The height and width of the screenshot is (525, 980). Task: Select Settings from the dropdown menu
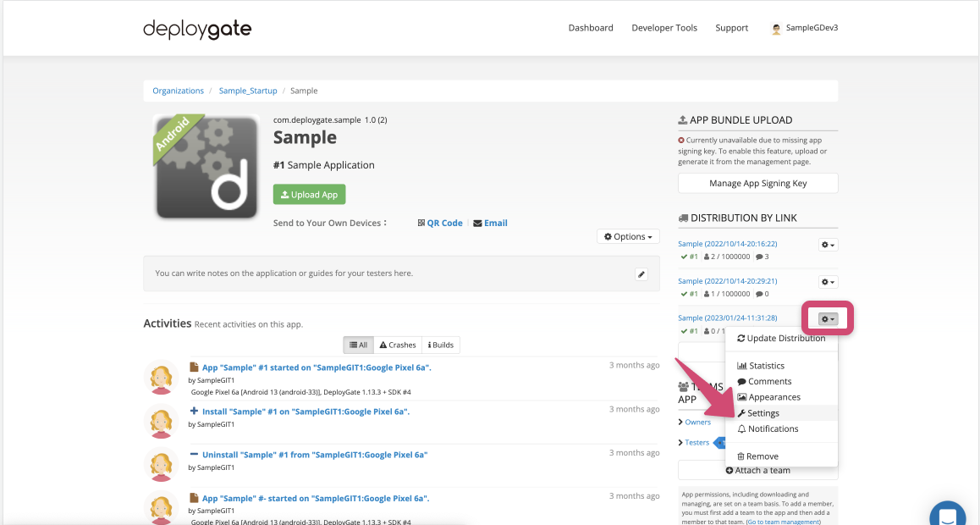[763, 413]
